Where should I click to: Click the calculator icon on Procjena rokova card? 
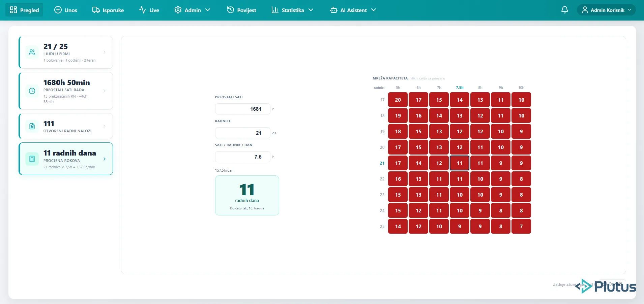point(32,159)
